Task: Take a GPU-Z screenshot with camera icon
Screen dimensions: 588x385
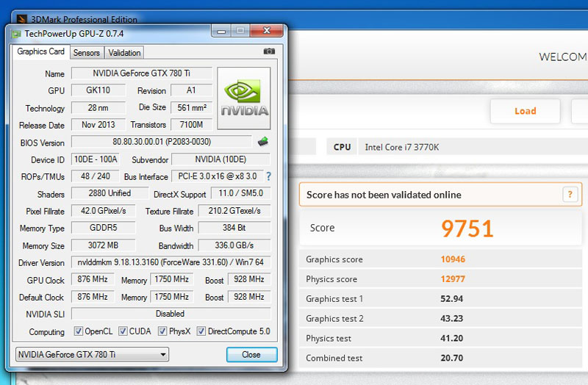Action: [269, 51]
